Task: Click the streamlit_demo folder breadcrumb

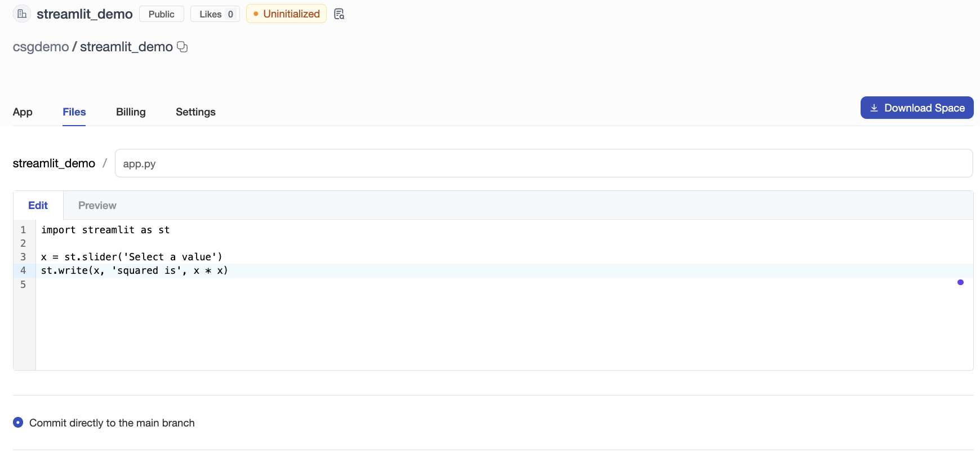Action: point(54,163)
